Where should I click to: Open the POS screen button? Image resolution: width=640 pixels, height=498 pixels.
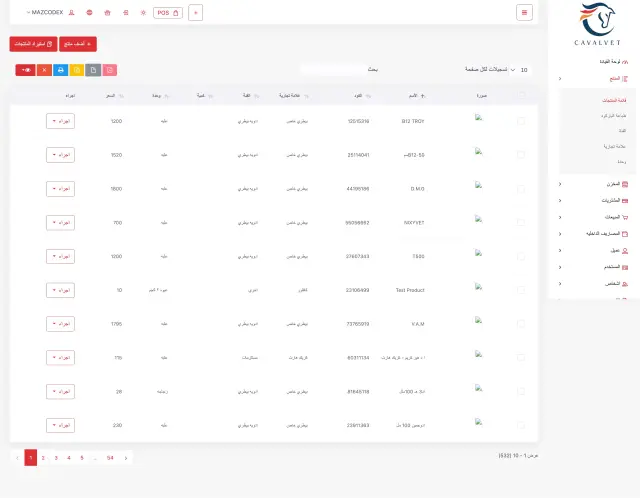(168, 13)
